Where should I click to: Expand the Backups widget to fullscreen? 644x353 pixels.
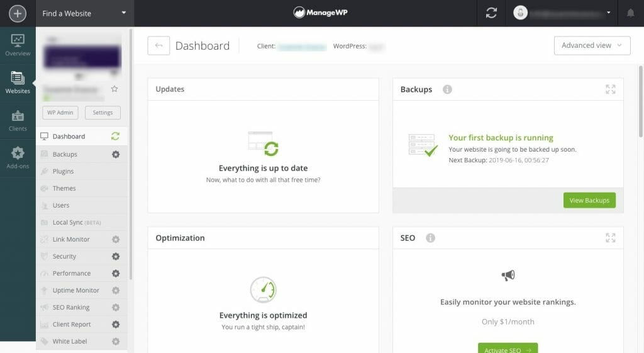pyautogui.click(x=610, y=89)
